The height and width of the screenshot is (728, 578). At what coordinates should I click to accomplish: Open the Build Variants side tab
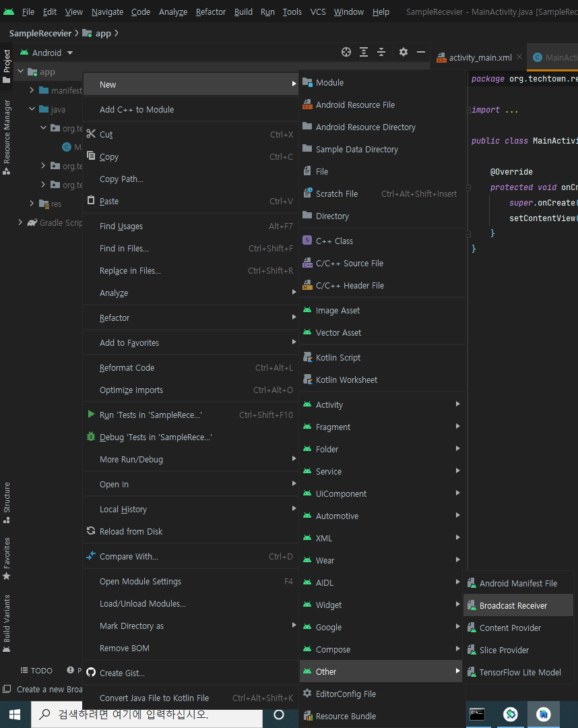pyautogui.click(x=7, y=624)
